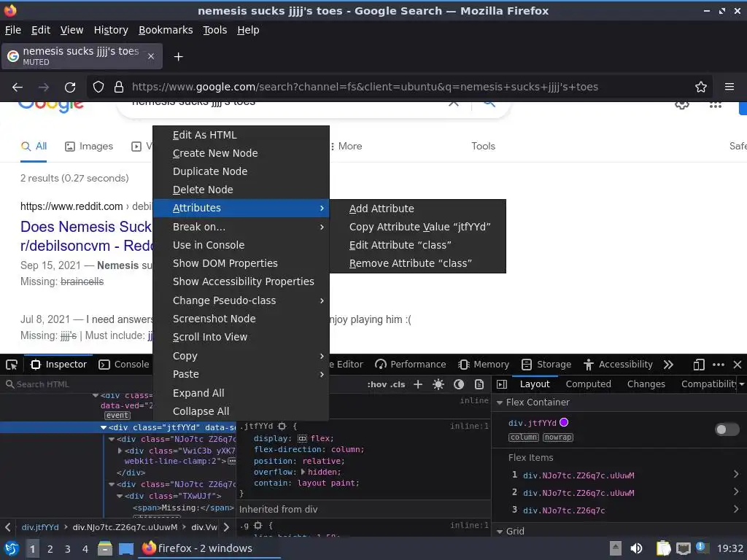Switch to workspace 2 on taskbar
747x560 pixels.
[x=50, y=549]
